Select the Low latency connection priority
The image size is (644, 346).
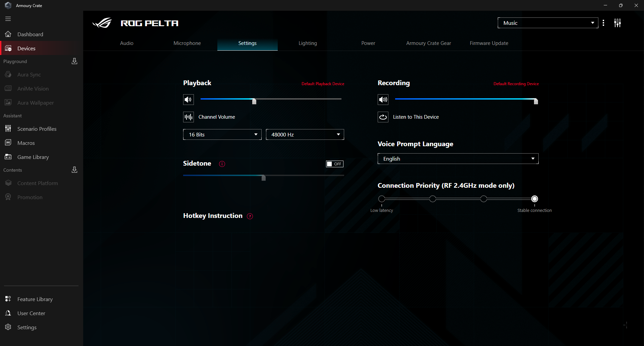coord(382,199)
